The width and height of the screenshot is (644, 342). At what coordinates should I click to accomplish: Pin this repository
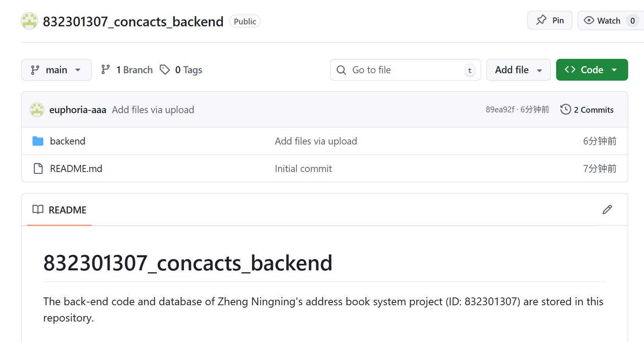(550, 20)
